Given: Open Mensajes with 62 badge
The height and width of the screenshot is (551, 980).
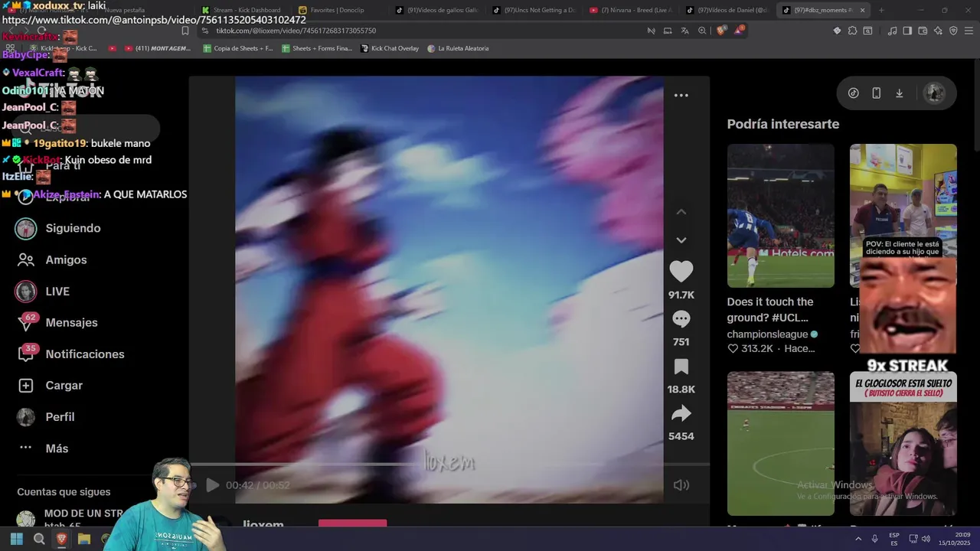Looking at the screenshot, I should tap(71, 323).
